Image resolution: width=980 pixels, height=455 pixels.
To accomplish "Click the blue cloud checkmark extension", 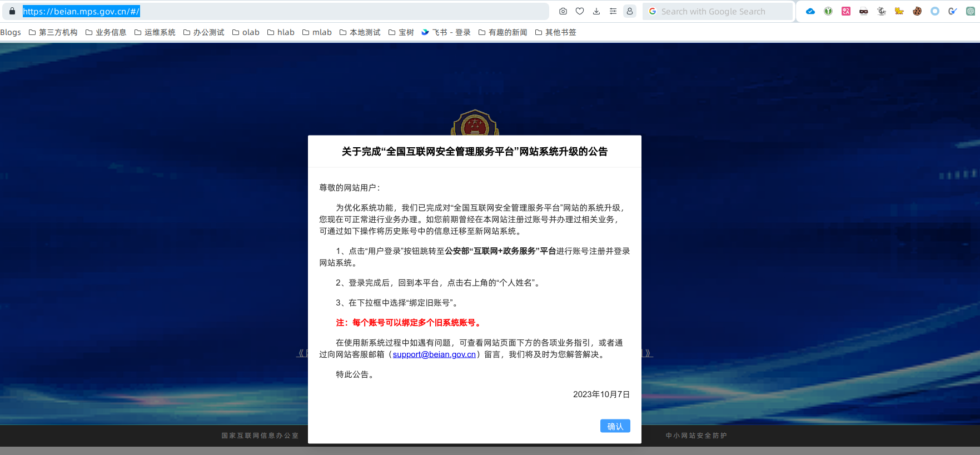I will [810, 11].
